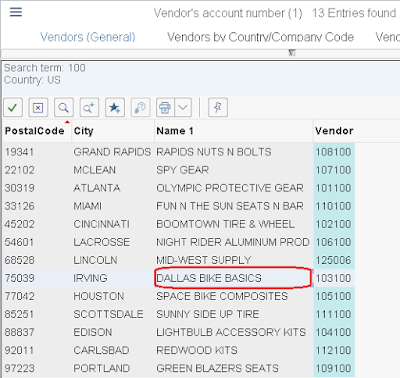400x378 pixels.
Task: Select vendor number 102100
Action: pos(334,224)
